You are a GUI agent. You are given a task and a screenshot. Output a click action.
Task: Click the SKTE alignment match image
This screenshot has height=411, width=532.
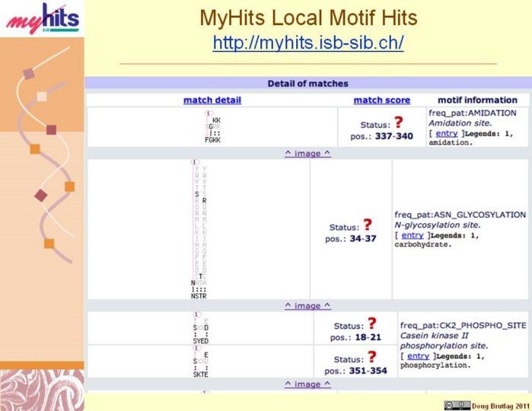pyautogui.click(x=201, y=364)
